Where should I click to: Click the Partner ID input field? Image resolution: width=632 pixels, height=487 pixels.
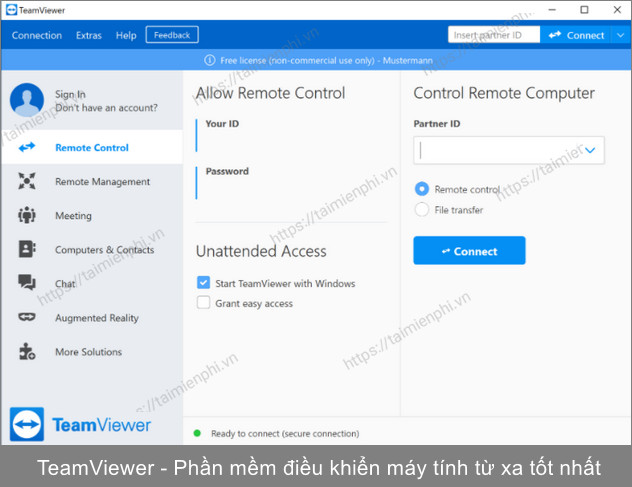click(x=509, y=150)
